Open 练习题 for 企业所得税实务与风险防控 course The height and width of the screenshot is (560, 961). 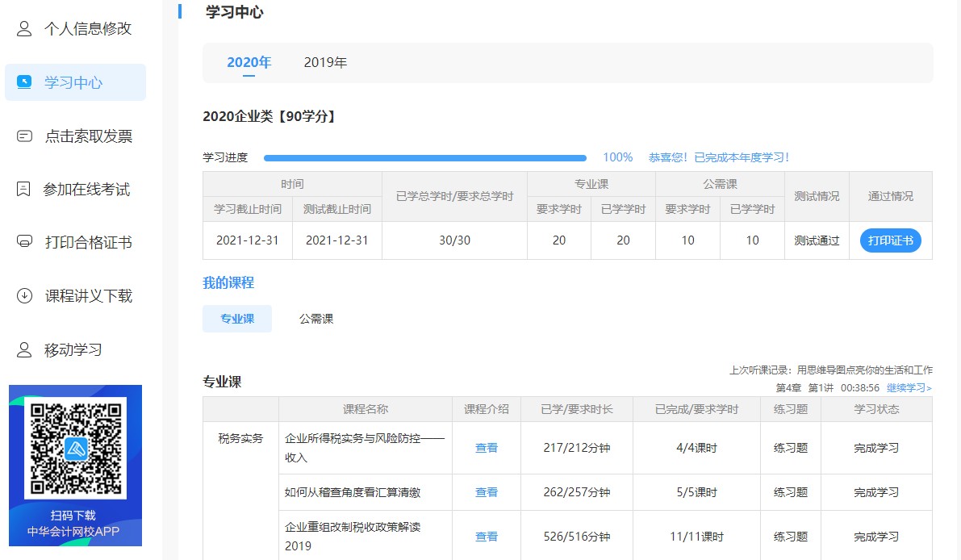[x=790, y=447]
